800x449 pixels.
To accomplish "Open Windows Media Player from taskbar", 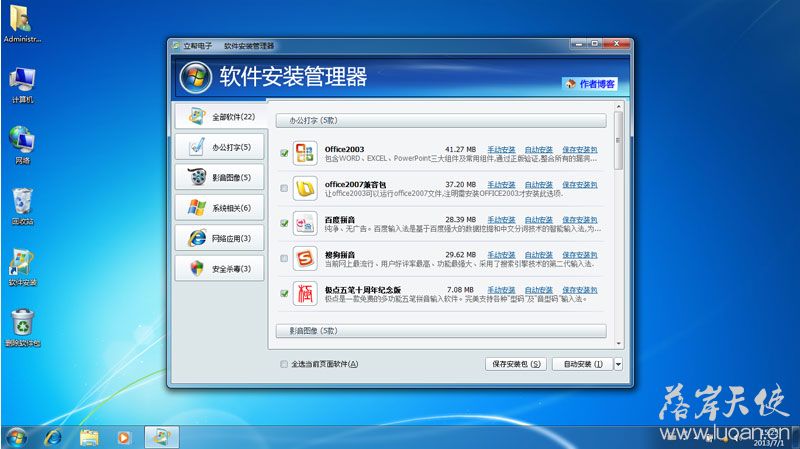I will (123, 437).
